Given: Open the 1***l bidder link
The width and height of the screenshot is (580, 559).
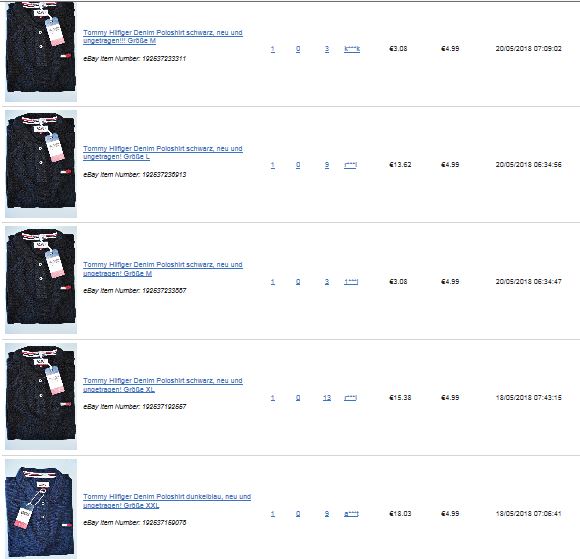Looking at the screenshot, I should (x=351, y=282).
